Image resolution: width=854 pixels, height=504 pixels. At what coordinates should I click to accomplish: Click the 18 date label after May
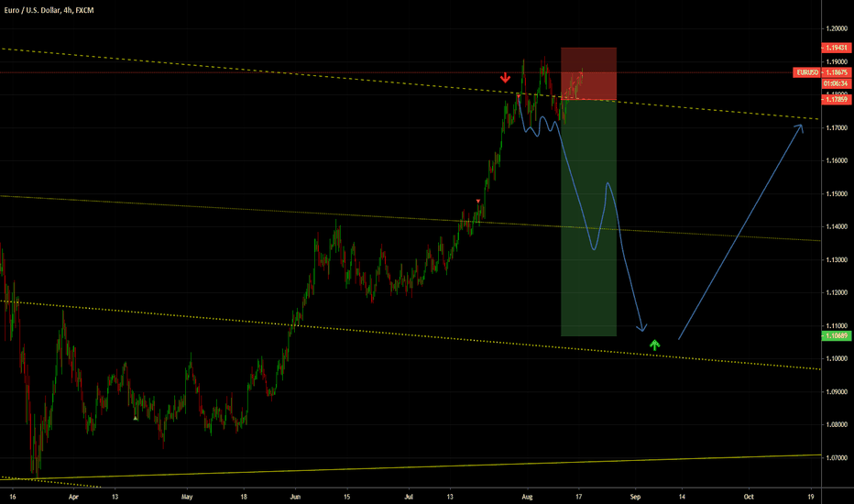click(244, 497)
